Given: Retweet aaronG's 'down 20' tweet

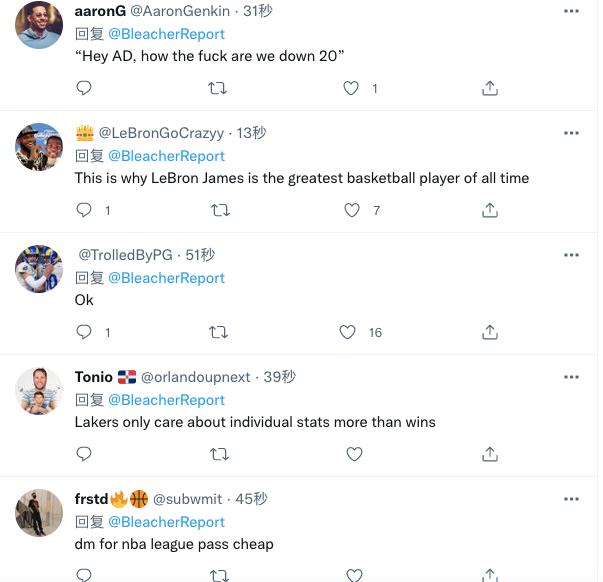Looking at the screenshot, I should point(217,88).
